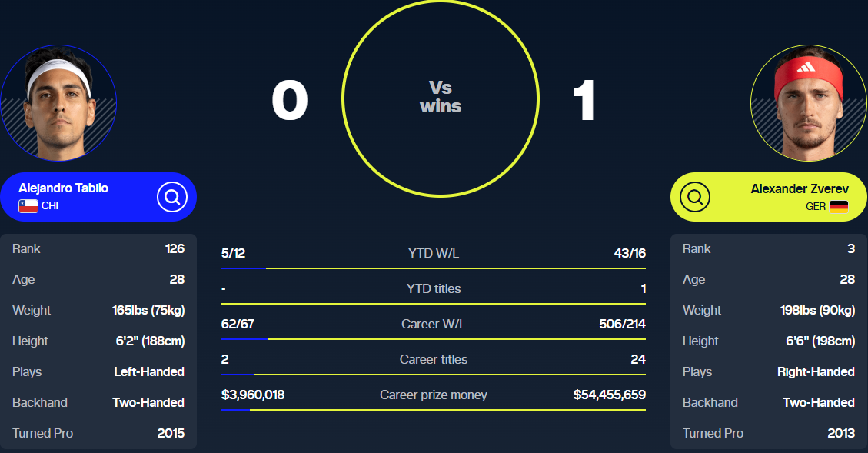868x453 pixels.
Task: Click the Chile flag icon
Action: [28, 206]
